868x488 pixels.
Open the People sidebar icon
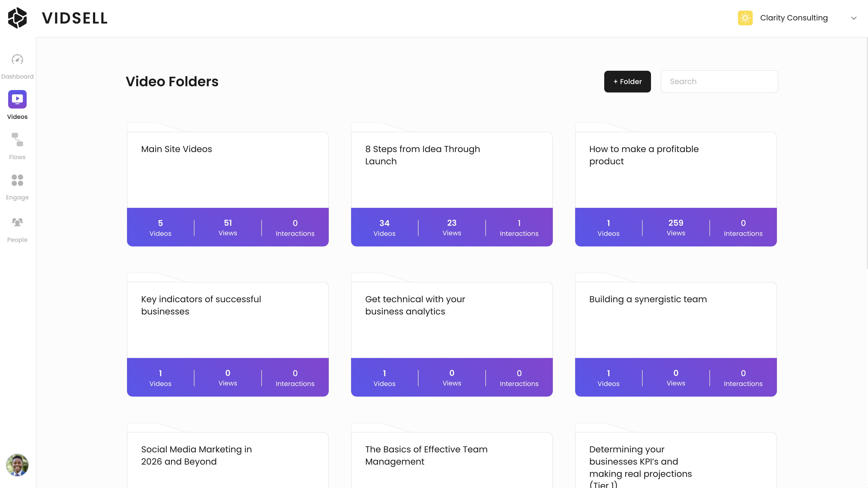point(17,222)
